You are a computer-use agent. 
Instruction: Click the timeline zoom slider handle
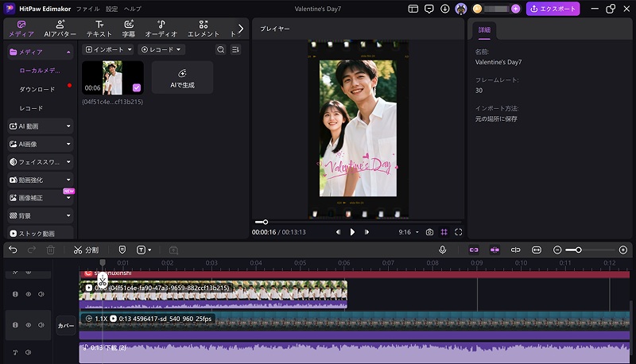pyautogui.click(x=579, y=250)
